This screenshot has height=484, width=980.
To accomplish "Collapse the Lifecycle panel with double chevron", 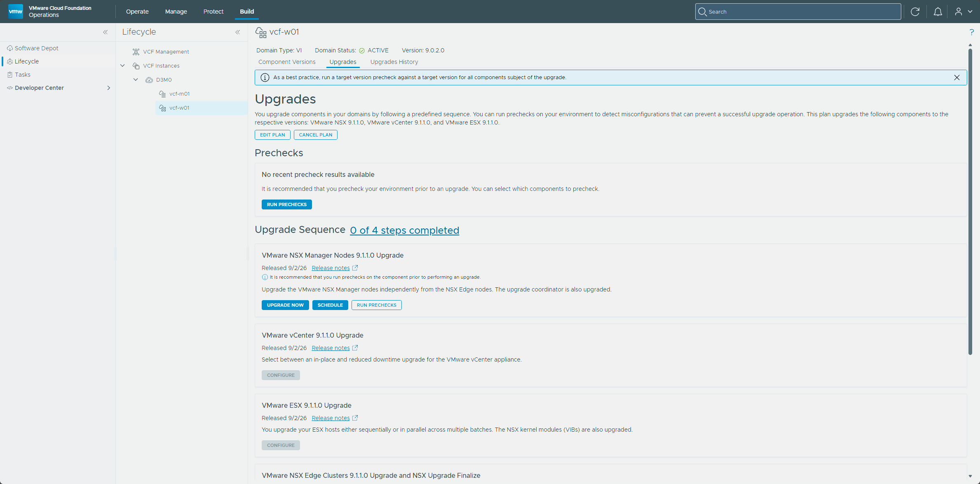I will [x=238, y=32].
